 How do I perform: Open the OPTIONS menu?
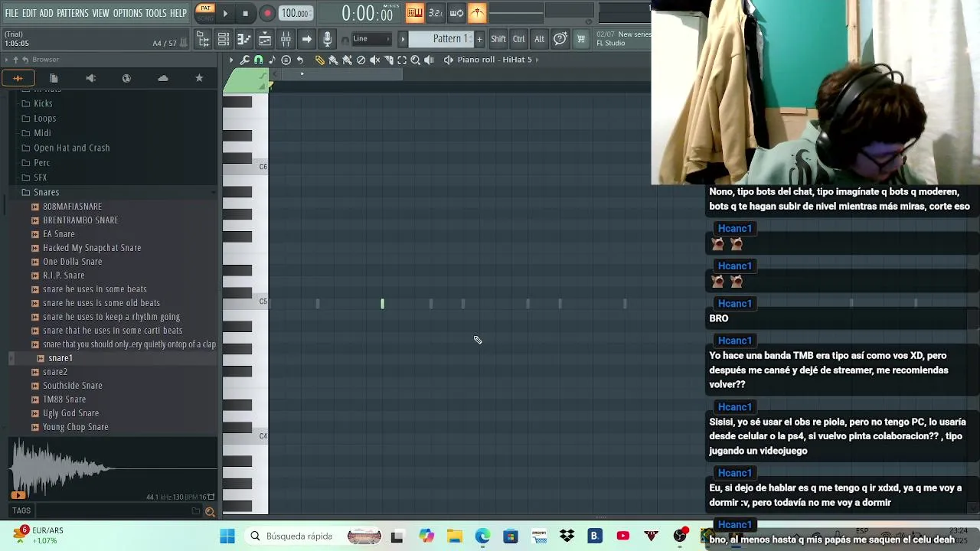click(128, 14)
